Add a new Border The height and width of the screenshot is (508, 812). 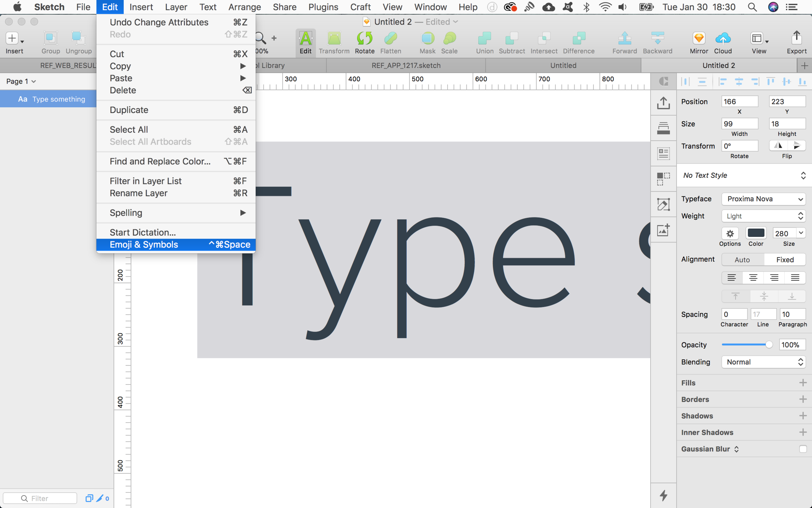tap(803, 399)
